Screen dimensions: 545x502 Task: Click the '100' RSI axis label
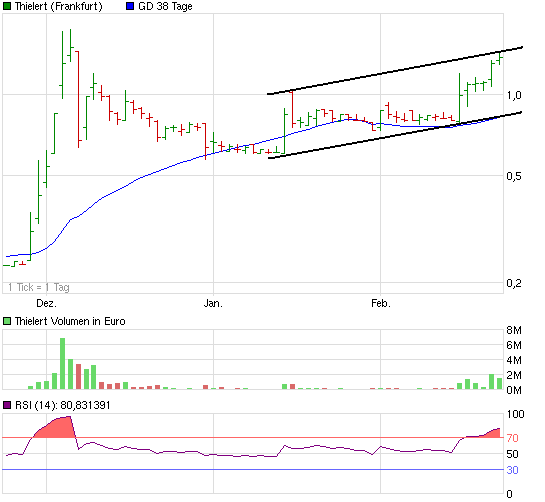515,414
